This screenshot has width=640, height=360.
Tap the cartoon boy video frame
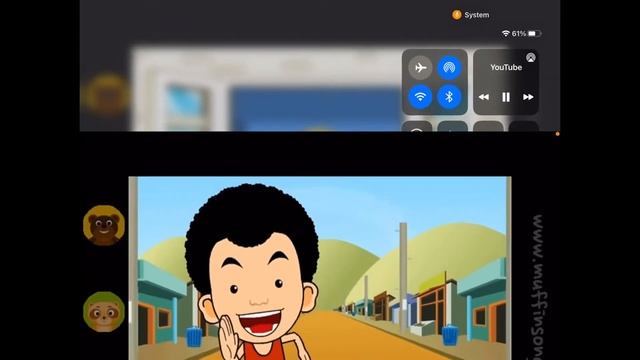(320, 268)
